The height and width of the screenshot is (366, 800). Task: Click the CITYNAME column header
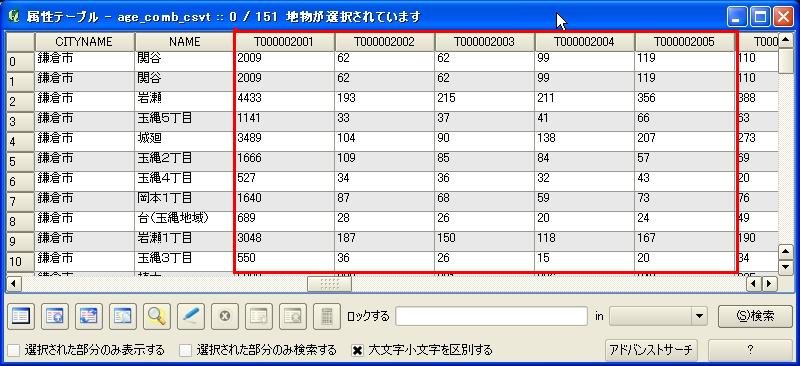click(85, 42)
